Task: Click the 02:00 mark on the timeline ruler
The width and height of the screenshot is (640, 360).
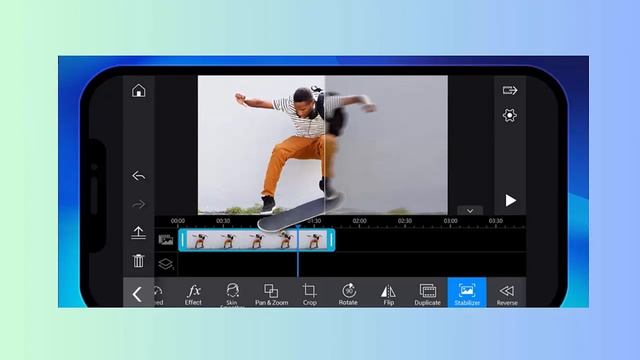Action: 360,221
